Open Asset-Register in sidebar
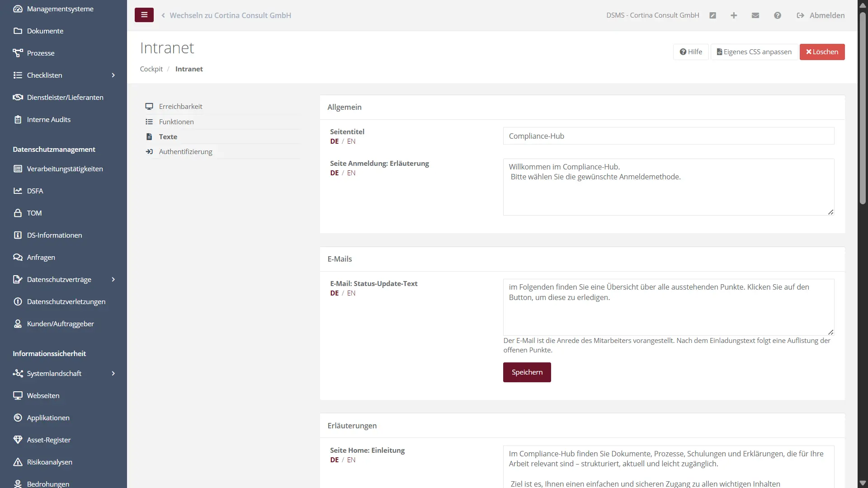 [48, 440]
